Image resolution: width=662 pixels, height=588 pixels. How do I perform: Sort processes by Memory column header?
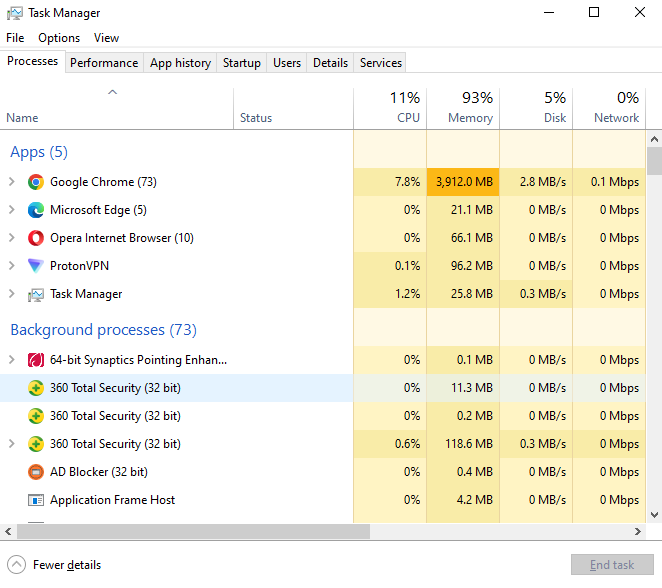click(463, 108)
